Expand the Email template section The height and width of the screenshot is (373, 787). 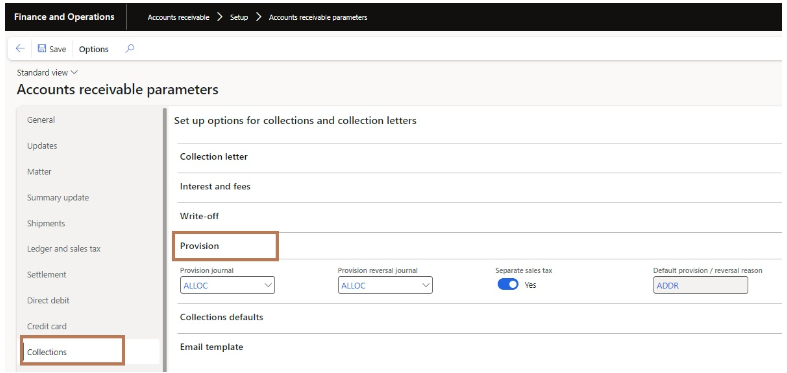coord(211,347)
